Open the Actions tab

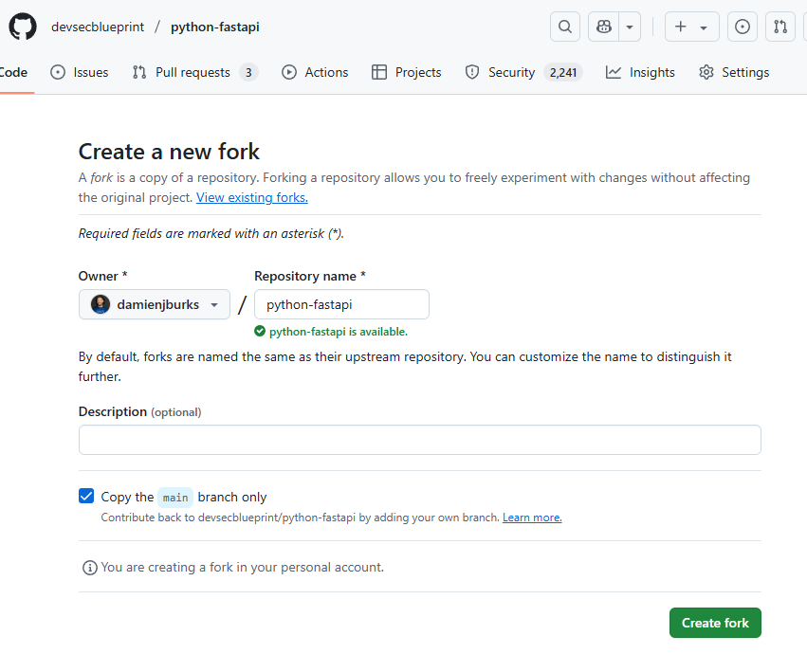(315, 72)
